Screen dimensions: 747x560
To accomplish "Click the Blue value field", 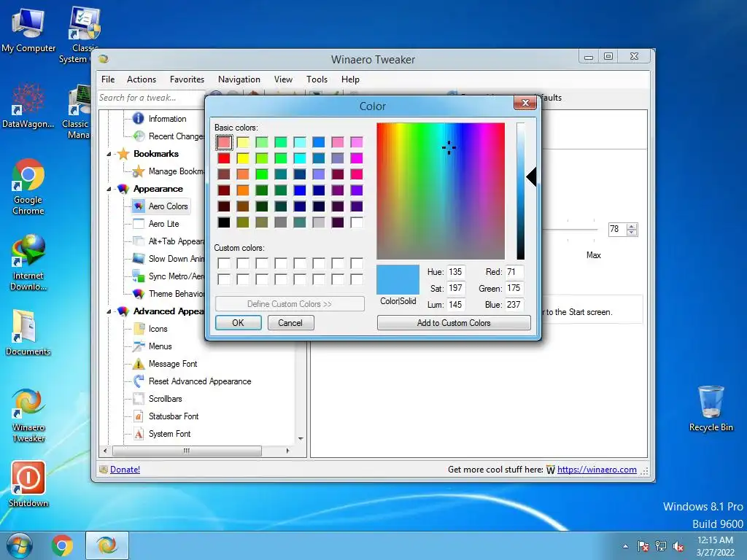I will [x=514, y=304].
